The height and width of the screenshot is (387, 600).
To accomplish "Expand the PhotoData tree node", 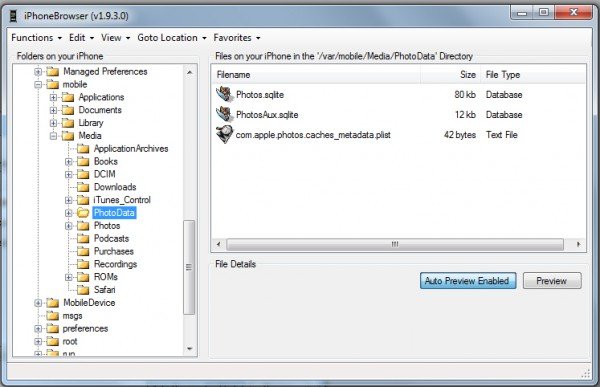I will 68,213.
